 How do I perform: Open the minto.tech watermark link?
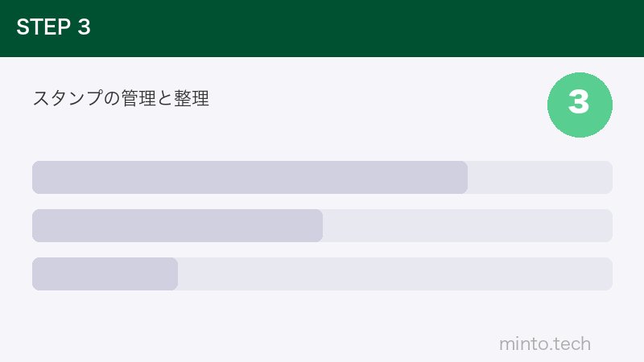point(545,344)
